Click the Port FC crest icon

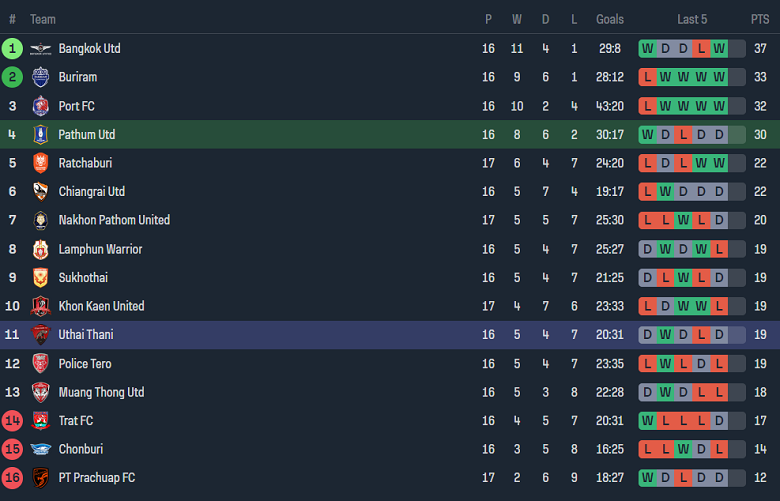pyautogui.click(x=40, y=106)
